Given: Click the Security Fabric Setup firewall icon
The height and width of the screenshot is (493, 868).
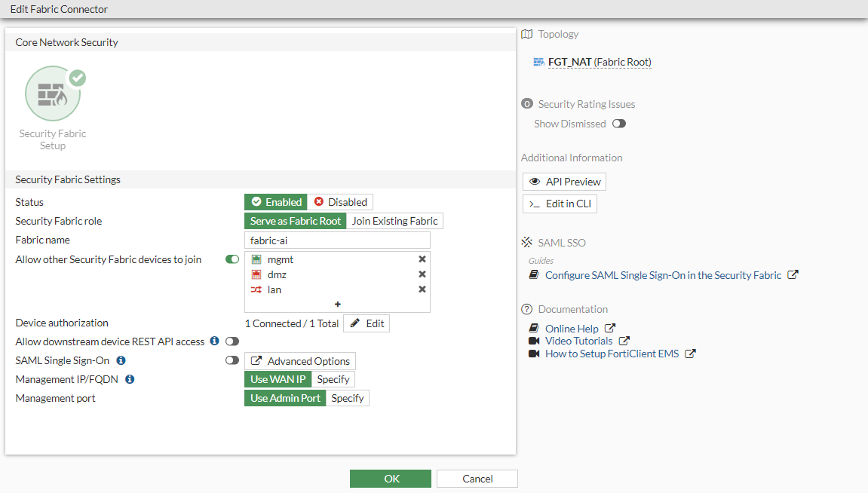Looking at the screenshot, I should click(53, 93).
